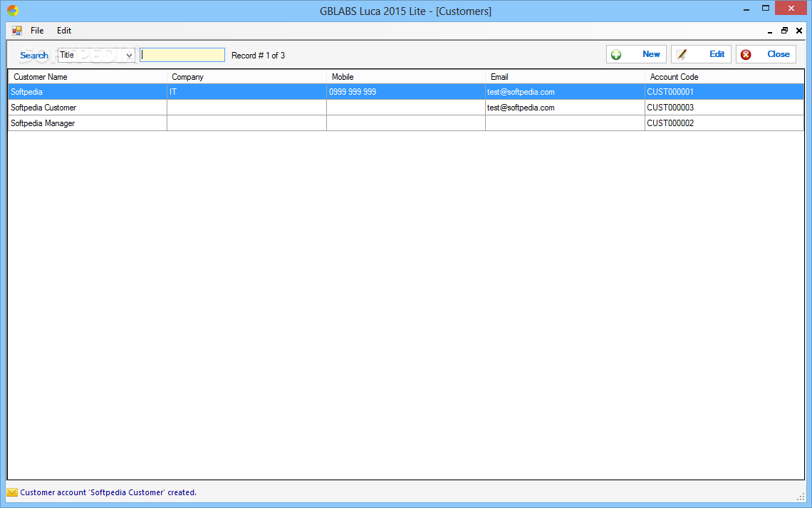The width and height of the screenshot is (812, 508).
Task: Sort by Mobile column header
Action: 406,77
